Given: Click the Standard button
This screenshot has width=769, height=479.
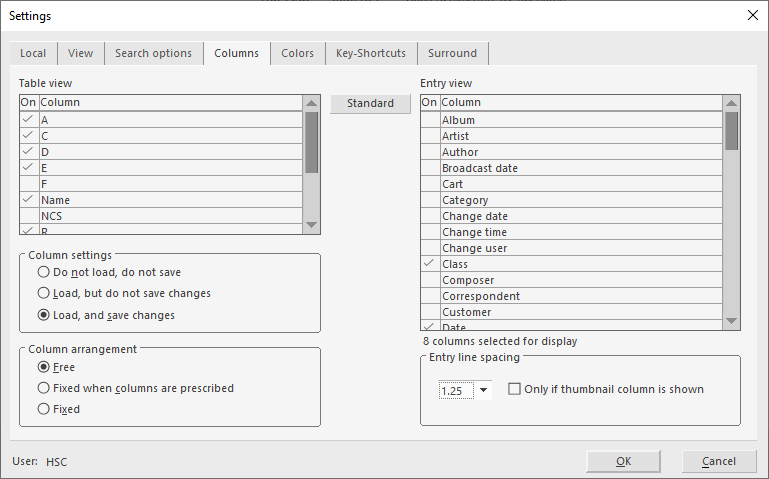Looking at the screenshot, I should [370, 104].
